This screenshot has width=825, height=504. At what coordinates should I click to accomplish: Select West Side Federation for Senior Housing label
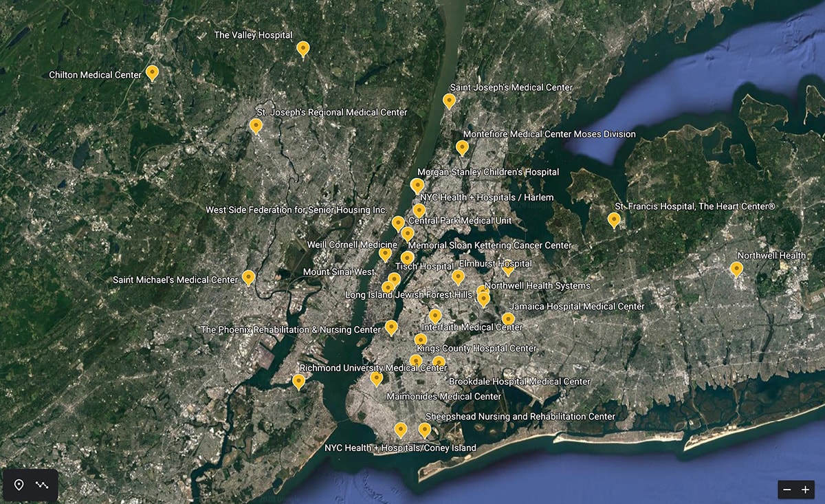point(296,210)
